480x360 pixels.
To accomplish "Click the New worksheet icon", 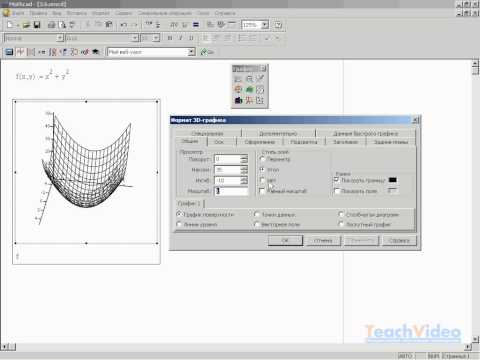I will click(10, 25).
